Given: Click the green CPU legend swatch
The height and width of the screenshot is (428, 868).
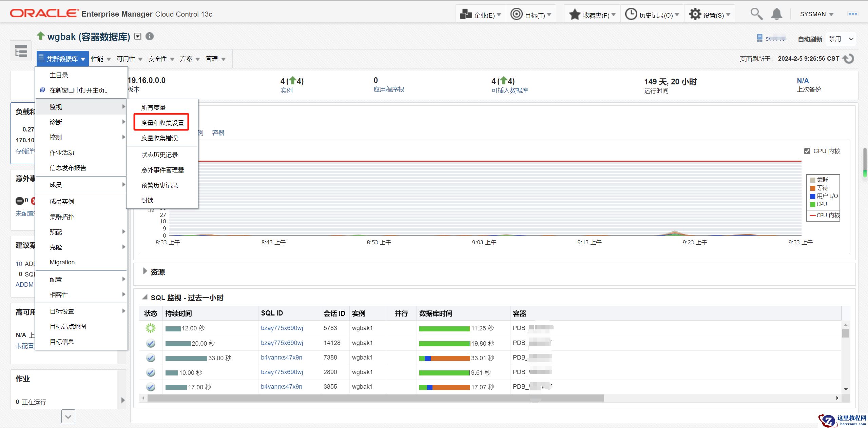Looking at the screenshot, I should 812,204.
